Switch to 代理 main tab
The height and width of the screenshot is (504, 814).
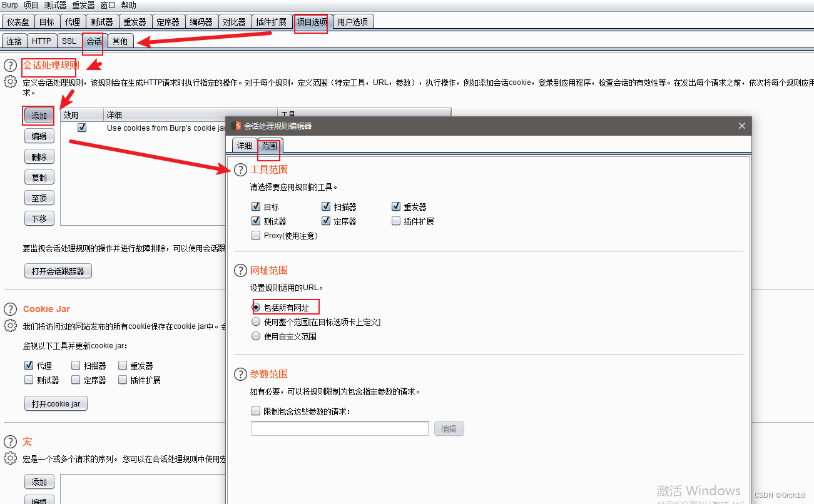73,22
